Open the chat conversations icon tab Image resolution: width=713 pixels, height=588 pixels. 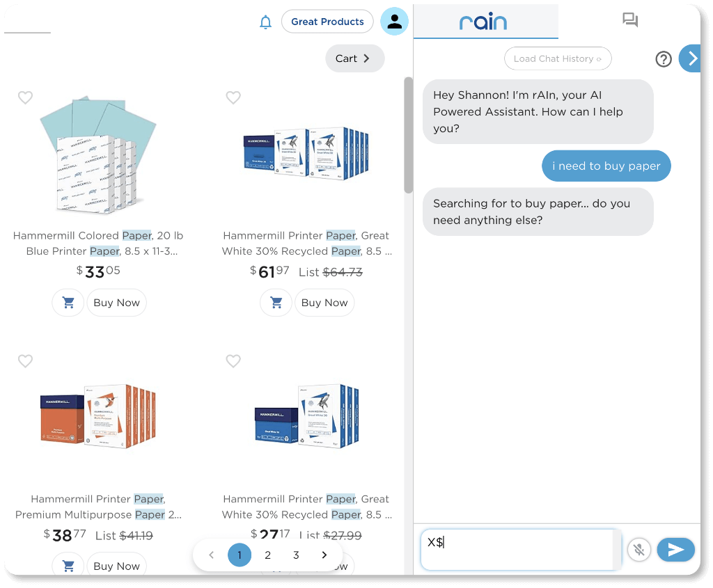(630, 20)
